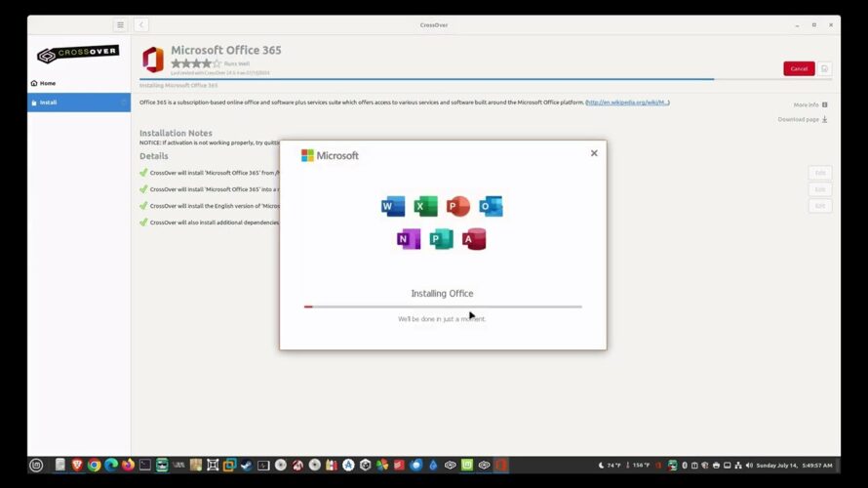Screen dimensions: 868x488
Task: Click the Installing Office progress bar
Action: [443, 306]
